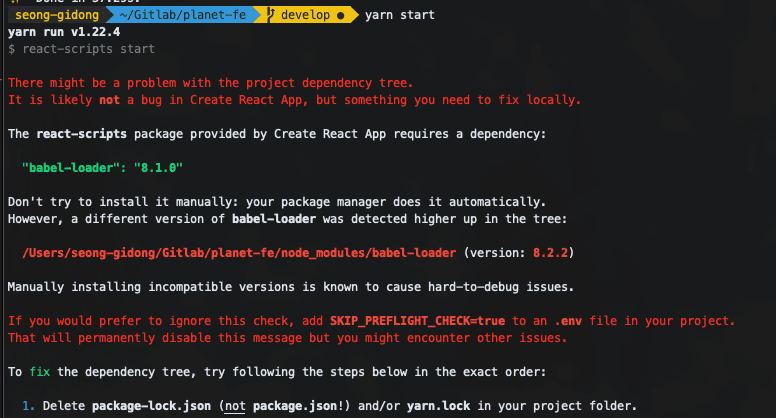Click the typed command 'yarn start'
This screenshot has width=776, height=418.
click(x=399, y=15)
